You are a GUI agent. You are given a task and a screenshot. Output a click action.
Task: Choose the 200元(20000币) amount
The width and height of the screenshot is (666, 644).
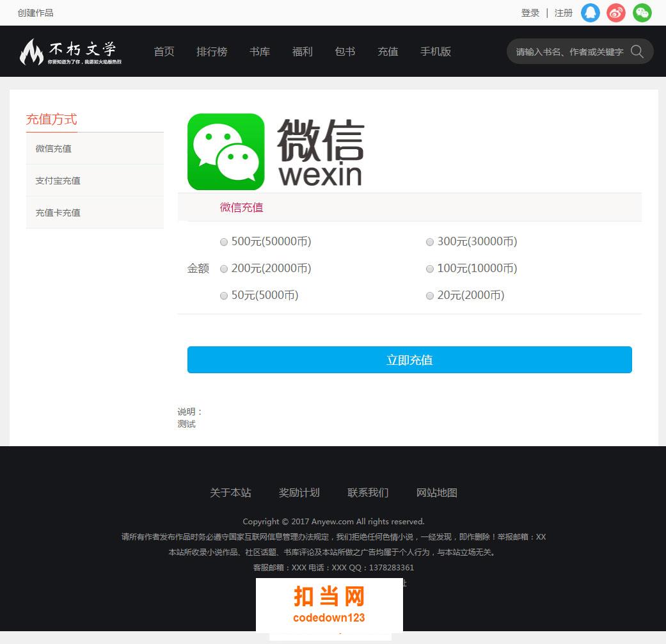tap(224, 269)
